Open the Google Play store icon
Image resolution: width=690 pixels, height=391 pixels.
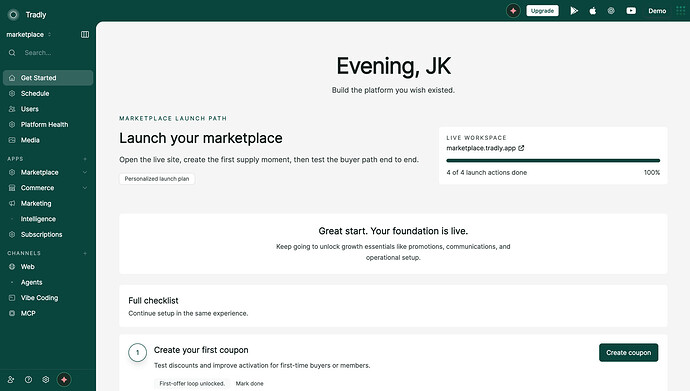(574, 11)
